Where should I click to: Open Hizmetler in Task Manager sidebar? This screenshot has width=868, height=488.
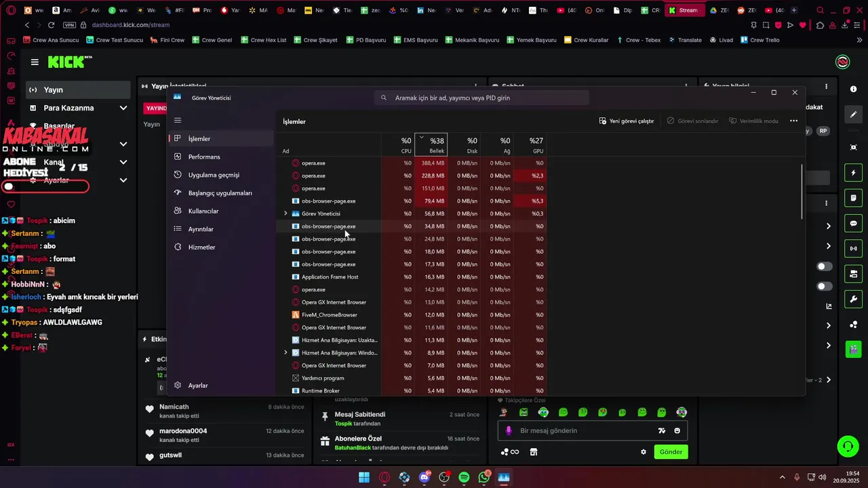[x=221, y=247]
